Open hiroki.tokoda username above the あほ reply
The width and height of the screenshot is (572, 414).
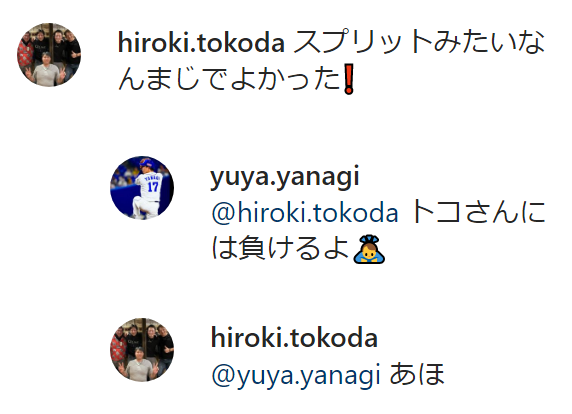[x=294, y=338]
